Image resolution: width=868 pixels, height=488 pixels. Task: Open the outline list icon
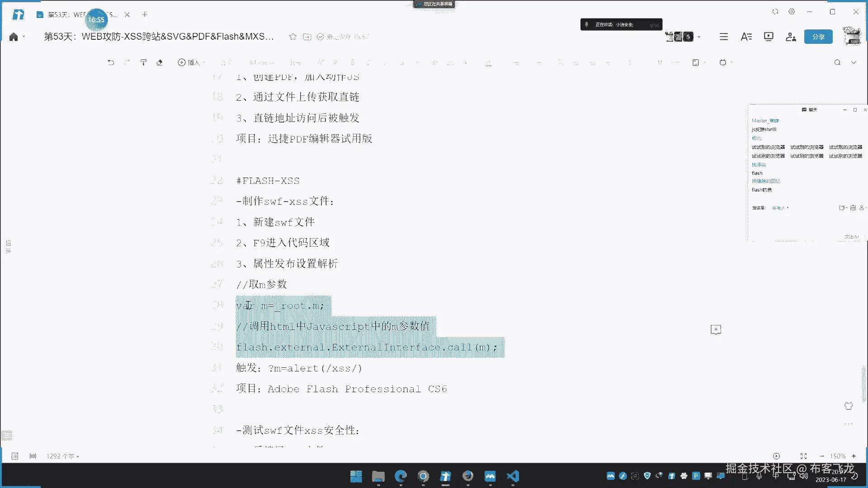(724, 37)
